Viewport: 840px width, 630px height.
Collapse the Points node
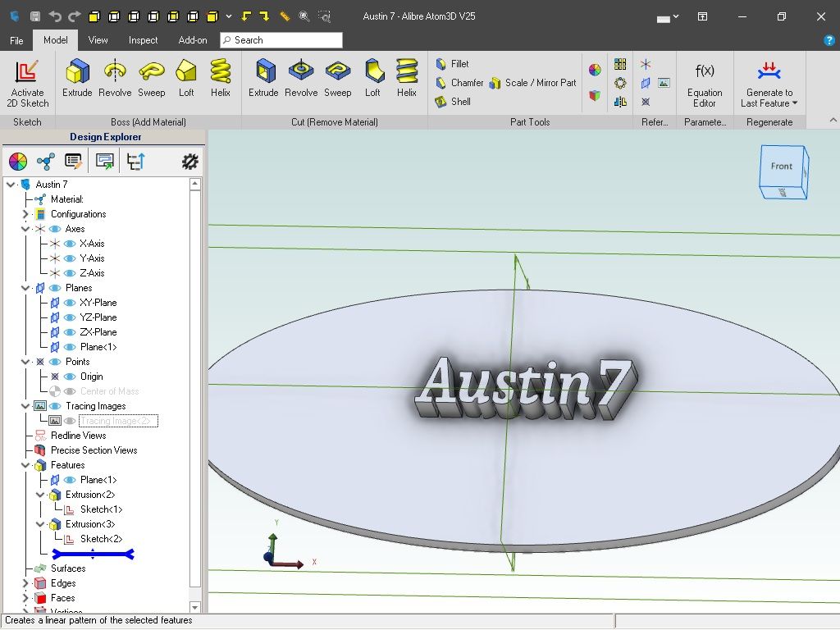click(x=25, y=362)
